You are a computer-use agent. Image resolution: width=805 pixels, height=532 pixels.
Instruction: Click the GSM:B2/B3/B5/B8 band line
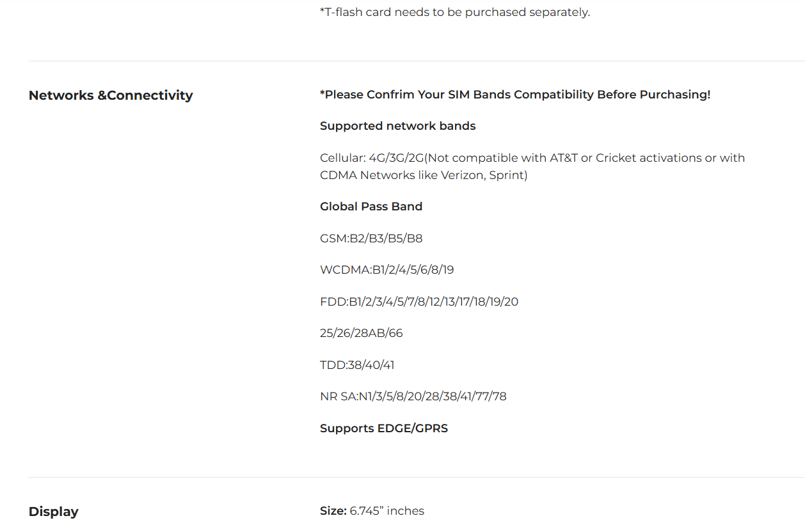point(371,239)
